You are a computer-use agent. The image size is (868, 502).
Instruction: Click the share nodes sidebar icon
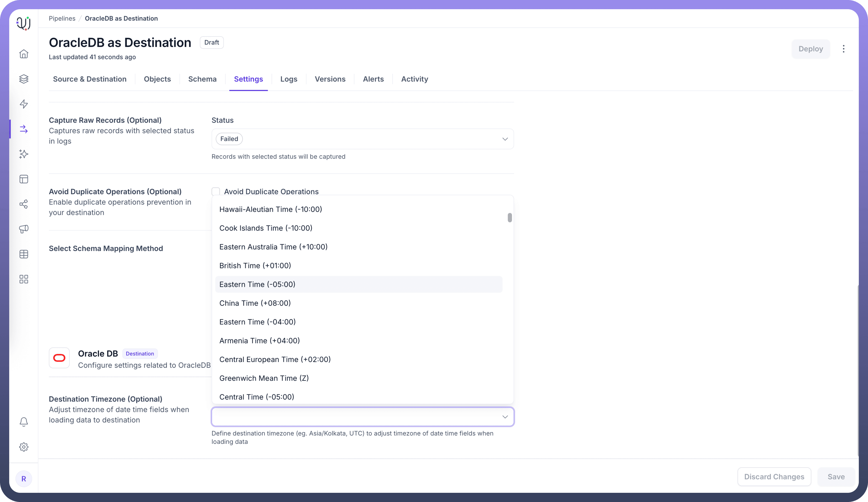coord(24,204)
